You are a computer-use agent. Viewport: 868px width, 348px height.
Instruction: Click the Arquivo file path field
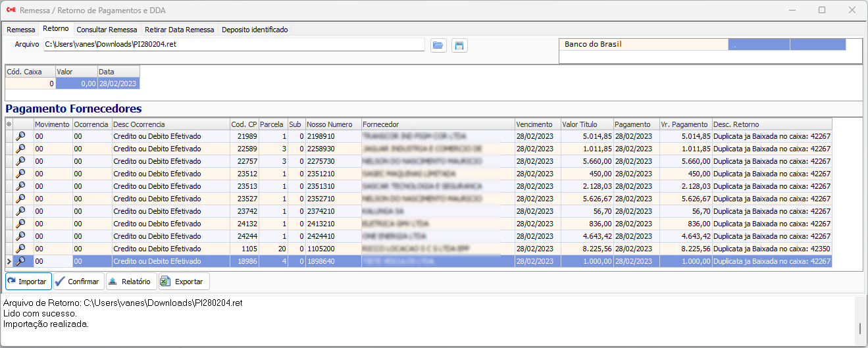pos(234,44)
